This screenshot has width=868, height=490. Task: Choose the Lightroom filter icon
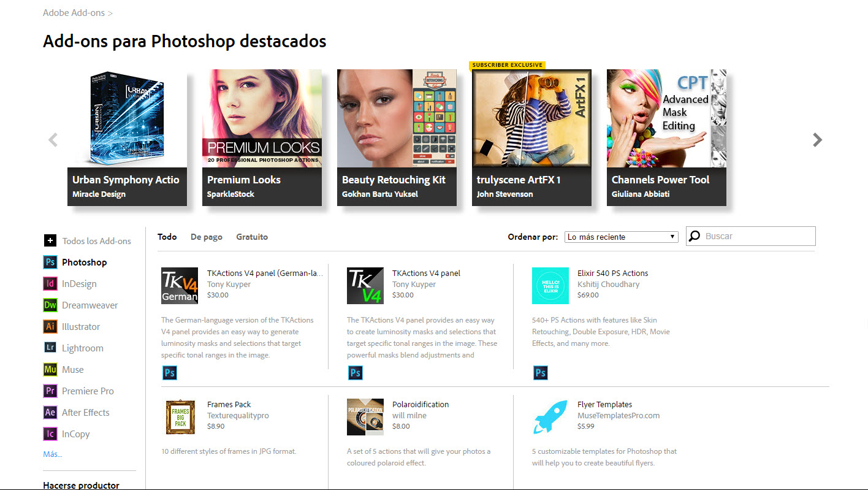coord(50,348)
